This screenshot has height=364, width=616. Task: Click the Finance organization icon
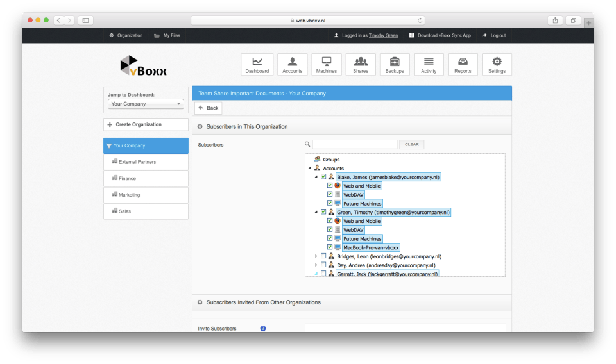(115, 178)
